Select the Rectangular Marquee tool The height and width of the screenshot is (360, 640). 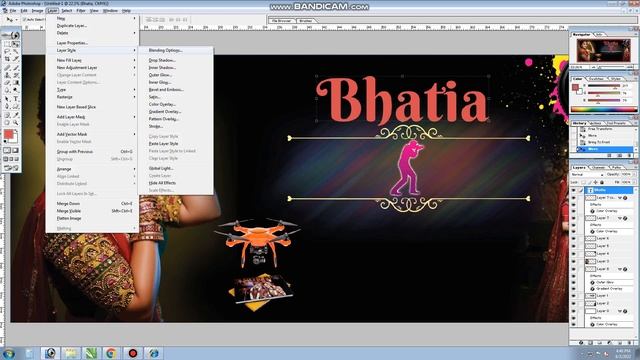click(x=7, y=44)
